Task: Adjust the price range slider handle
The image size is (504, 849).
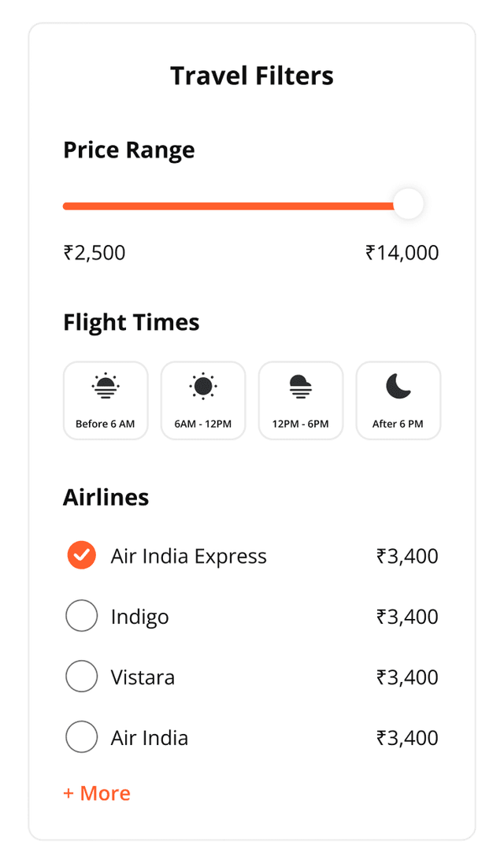Action: coord(408,204)
